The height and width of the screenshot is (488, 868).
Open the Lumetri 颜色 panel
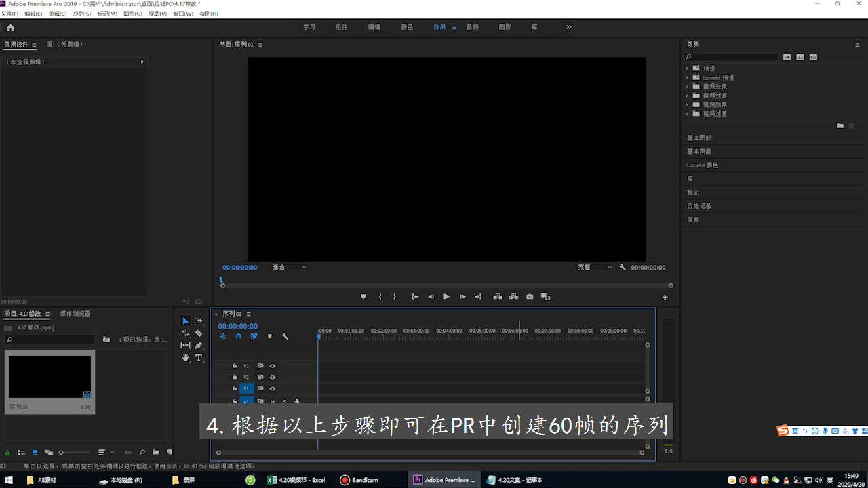point(703,165)
